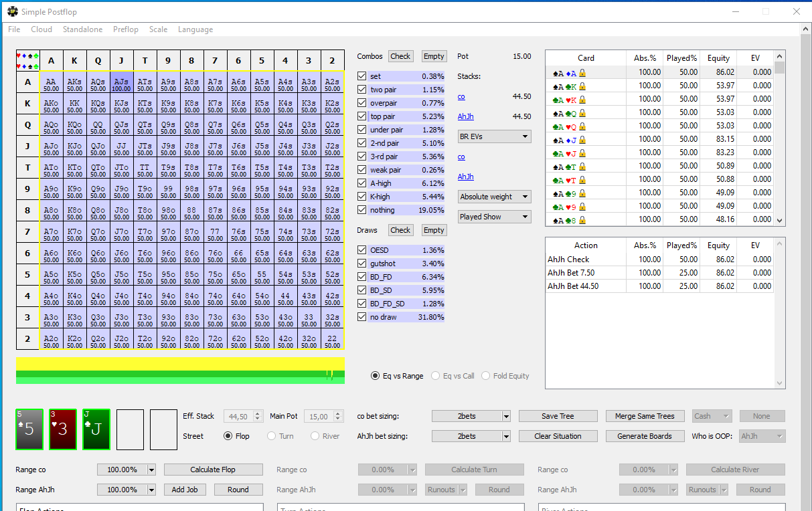Click the 3 of hearts board card
This screenshot has height=511, width=812.
63,429
